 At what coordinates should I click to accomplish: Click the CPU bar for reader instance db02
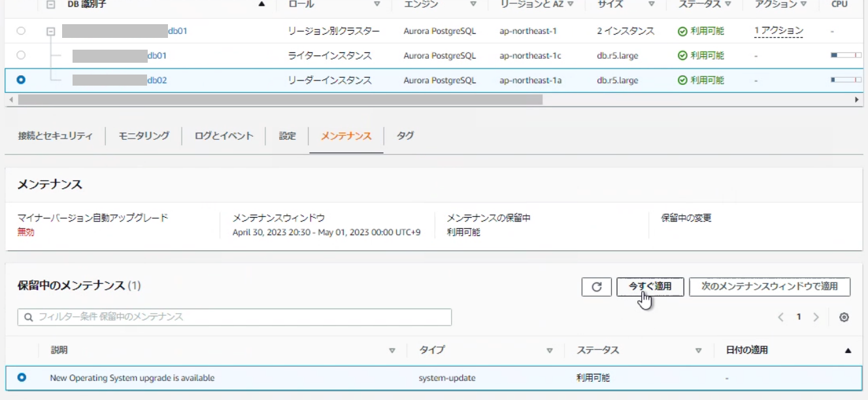(846, 80)
